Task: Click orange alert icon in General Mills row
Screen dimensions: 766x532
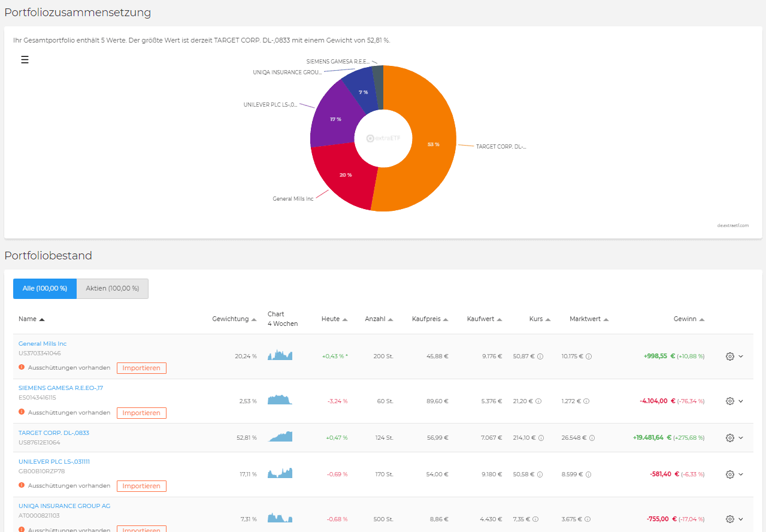Action: pos(22,367)
